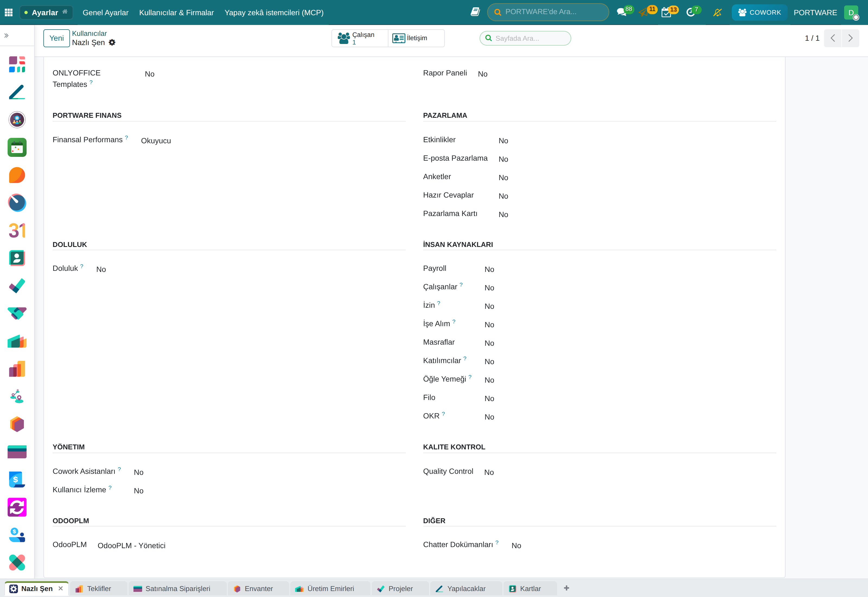Switch to the Teklifler bottom tab
Screen dimensions: 868x597
(x=99, y=588)
